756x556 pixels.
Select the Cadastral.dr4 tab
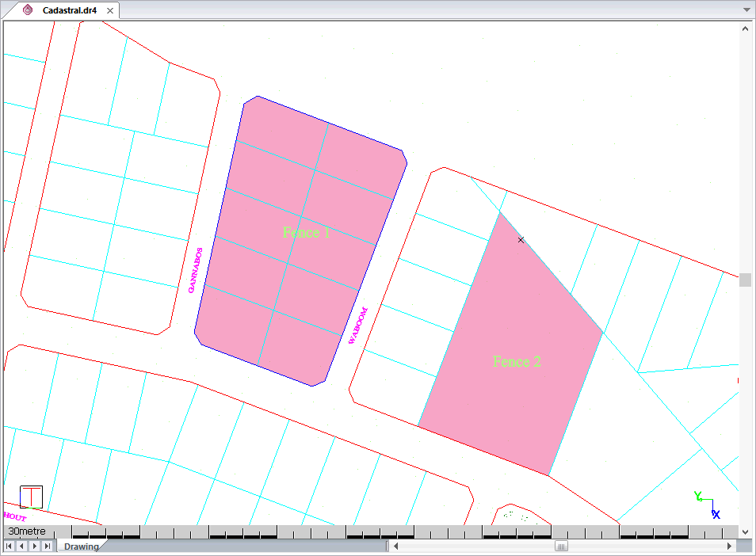(x=69, y=10)
